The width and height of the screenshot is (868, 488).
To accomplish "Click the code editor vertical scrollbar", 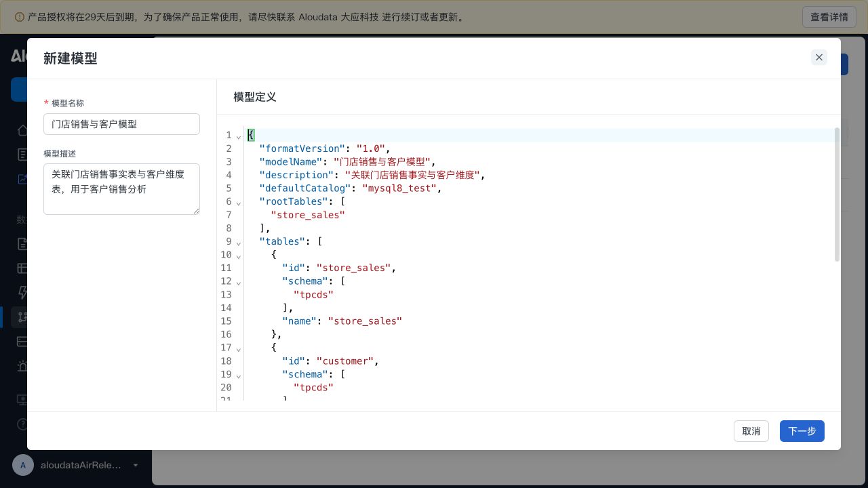I will point(837,195).
